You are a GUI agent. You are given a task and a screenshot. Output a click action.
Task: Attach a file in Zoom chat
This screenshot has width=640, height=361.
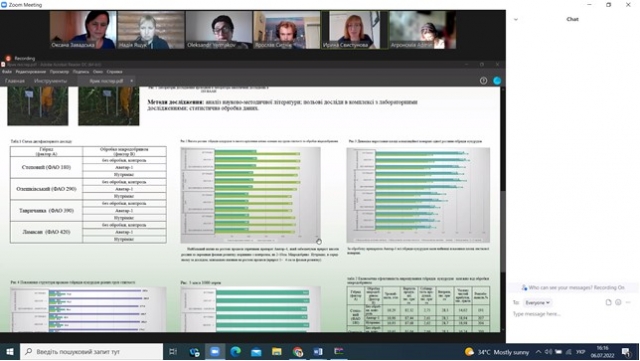608,303
